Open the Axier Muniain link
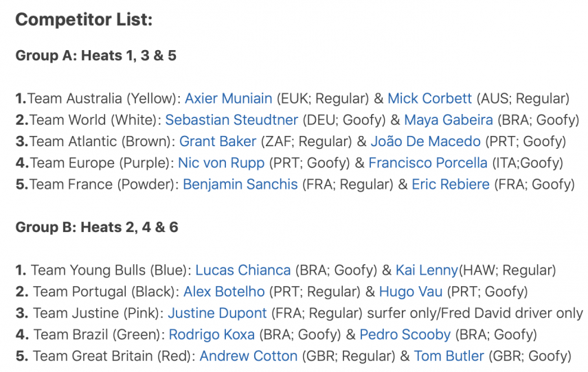The height and width of the screenshot is (372, 588). (x=228, y=99)
